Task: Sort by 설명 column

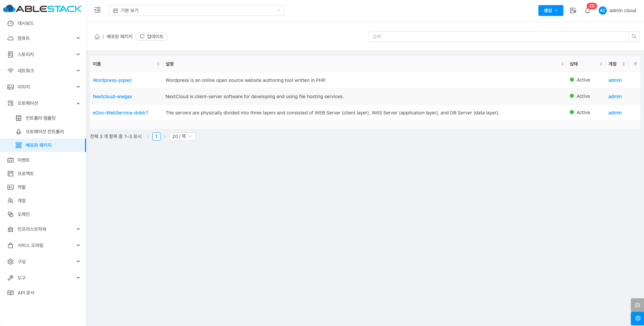Action: pos(562,64)
